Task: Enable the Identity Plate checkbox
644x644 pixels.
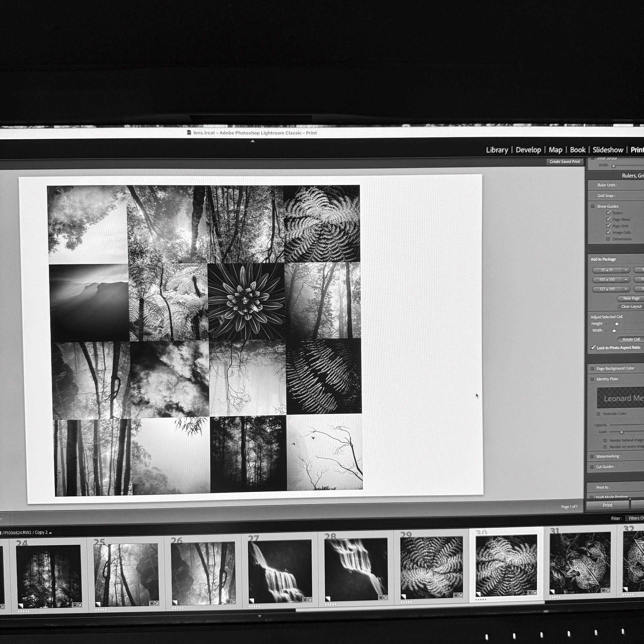Action: point(592,379)
